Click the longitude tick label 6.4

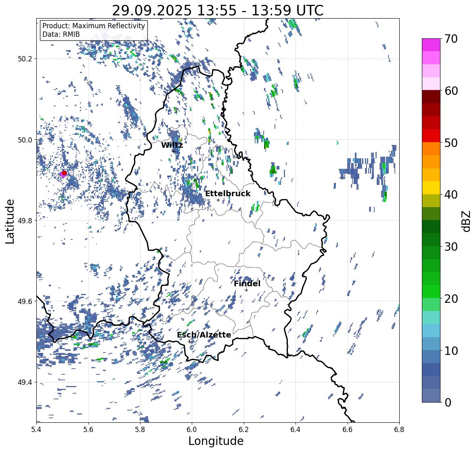(x=296, y=429)
